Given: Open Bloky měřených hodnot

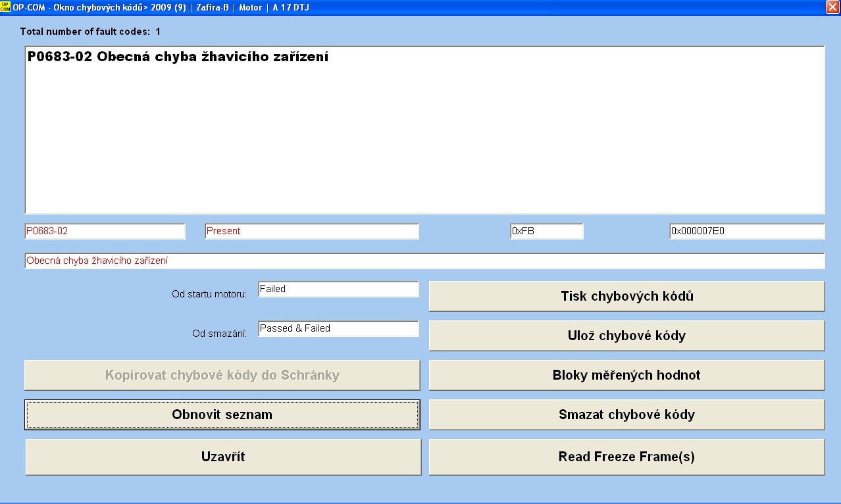Looking at the screenshot, I should pyautogui.click(x=626, y=375).
